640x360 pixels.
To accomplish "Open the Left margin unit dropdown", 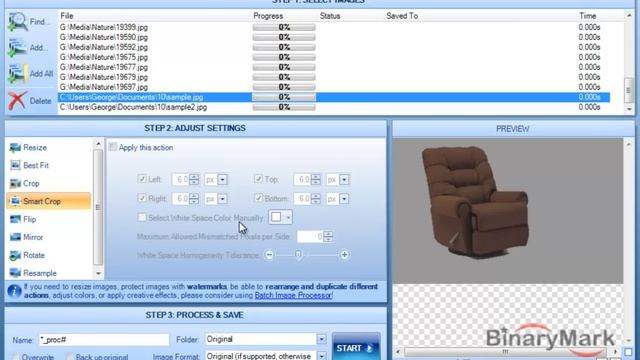I will click(x=223, y=180).
